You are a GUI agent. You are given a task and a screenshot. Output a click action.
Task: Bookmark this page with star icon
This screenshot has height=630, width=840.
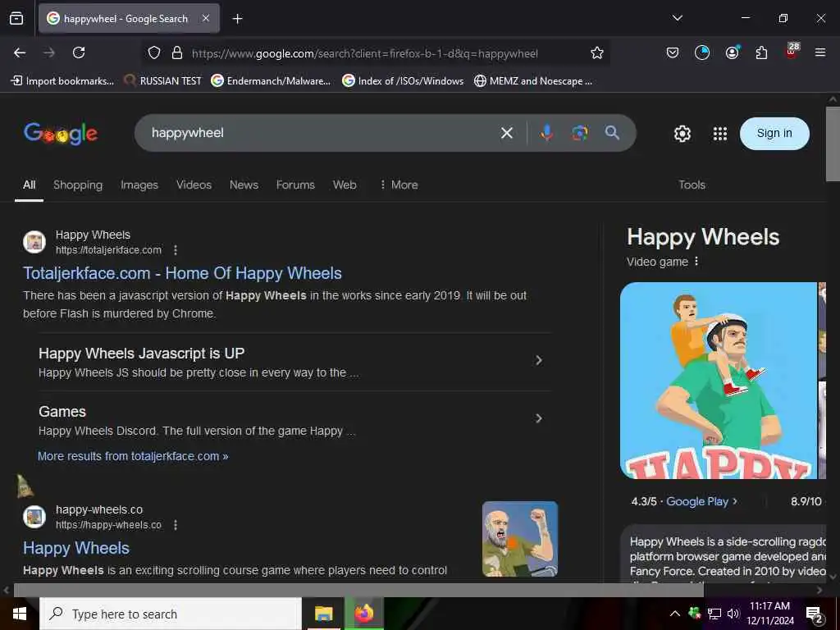click(597, 52)
